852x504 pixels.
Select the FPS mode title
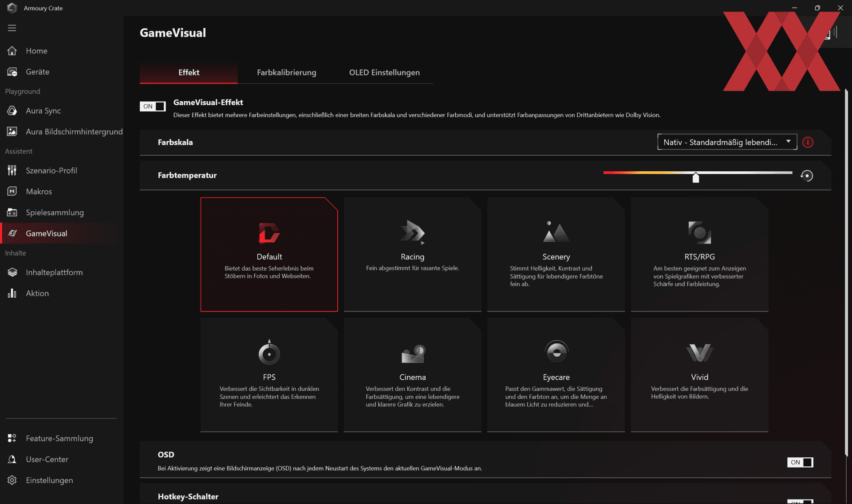[x=269, y=377]
